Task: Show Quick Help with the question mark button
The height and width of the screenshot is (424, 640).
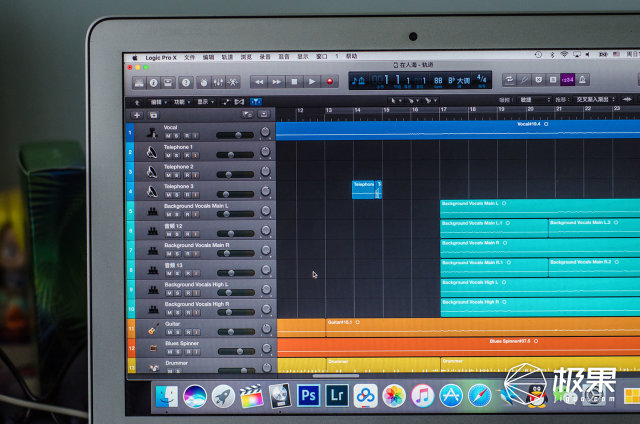Action: click(x=186, y=83)
